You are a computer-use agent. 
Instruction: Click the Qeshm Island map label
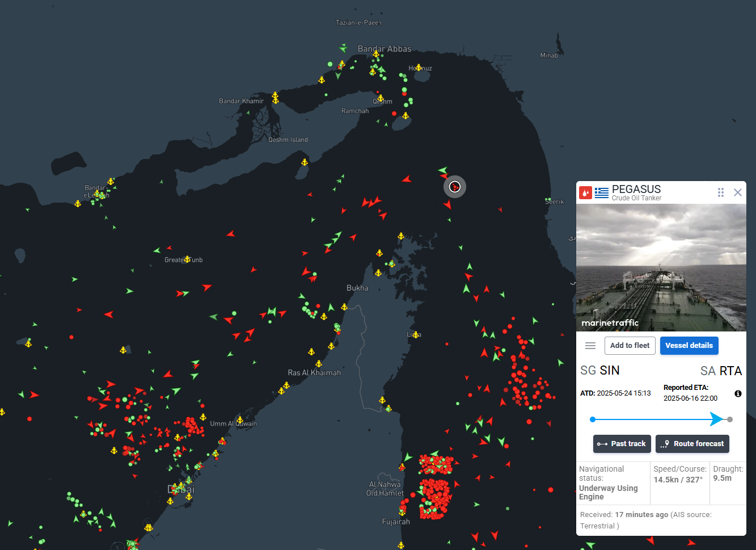click(x=288, y=140)
